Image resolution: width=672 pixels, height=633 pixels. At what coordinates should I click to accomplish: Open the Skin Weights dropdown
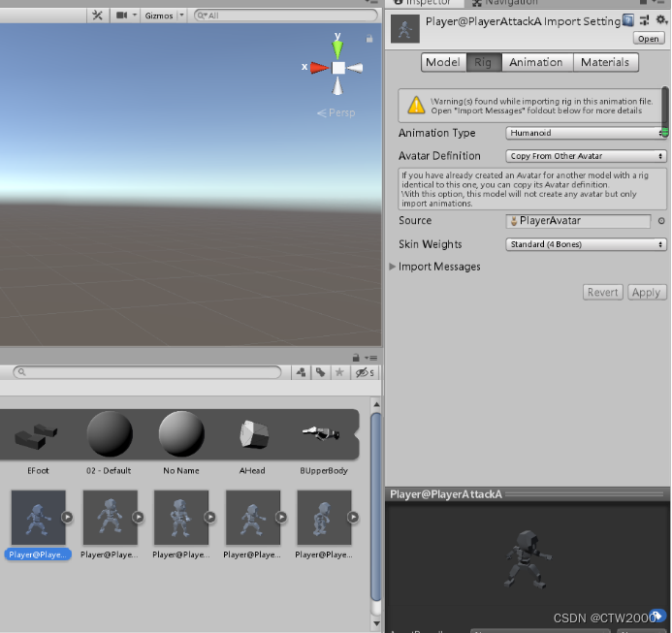pos(586,244)
